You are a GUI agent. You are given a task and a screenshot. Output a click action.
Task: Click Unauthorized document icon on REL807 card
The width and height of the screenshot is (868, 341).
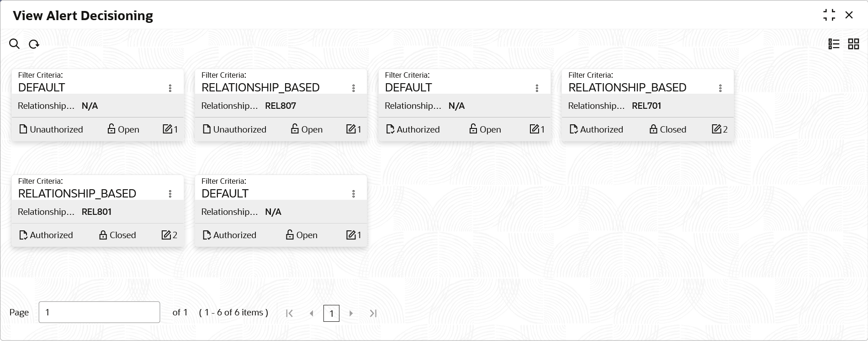coord(206,129)
